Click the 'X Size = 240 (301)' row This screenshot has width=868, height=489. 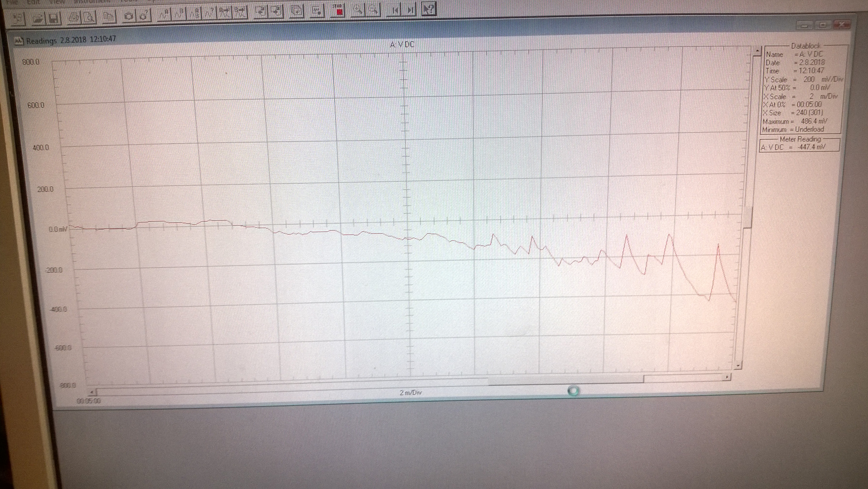(x=793, y=113)
